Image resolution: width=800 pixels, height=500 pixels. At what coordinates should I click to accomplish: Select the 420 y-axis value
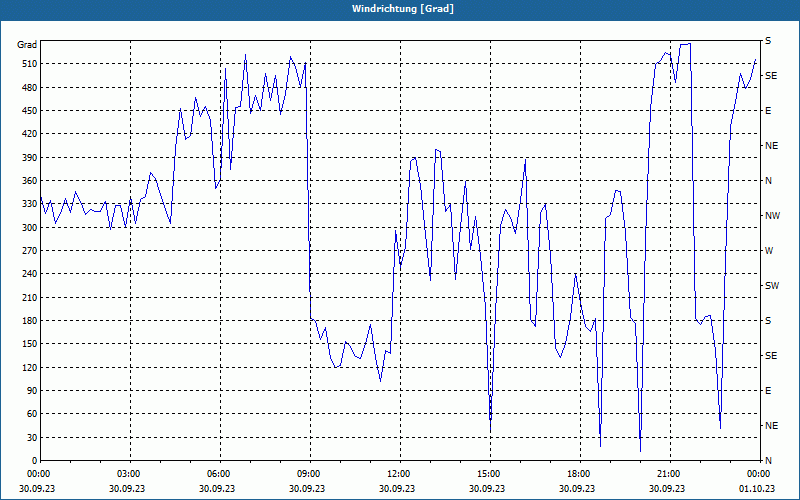[x=28, y=134]
